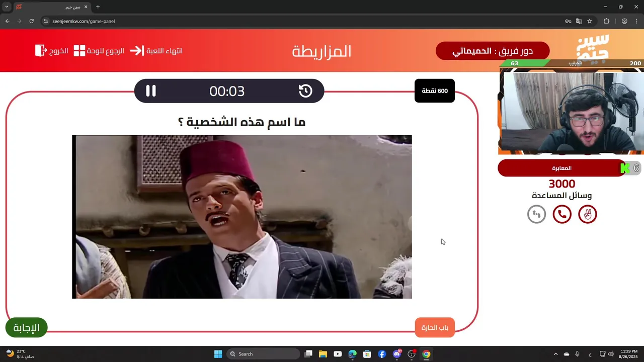Click the المعابرة team name bar
Viewport: 644px width, 362px height.
pyautogui.click(x=561, y=168)
